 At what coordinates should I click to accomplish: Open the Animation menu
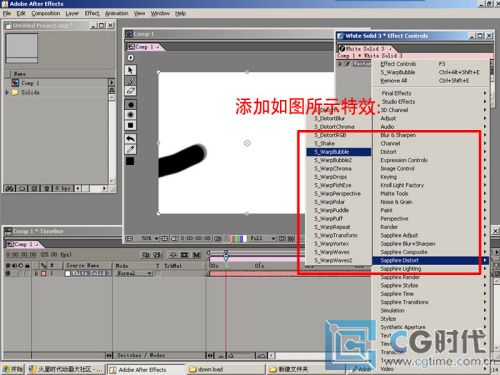(116, 13)
